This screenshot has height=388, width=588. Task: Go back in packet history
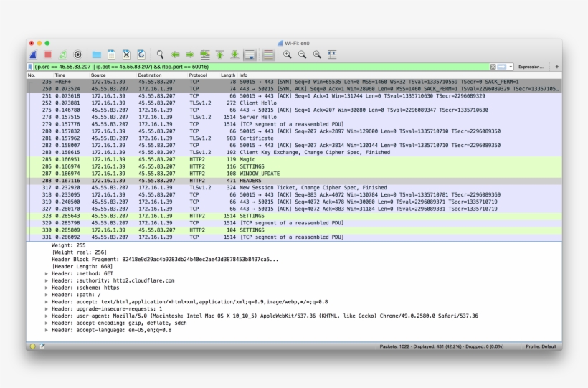[175, 55]
